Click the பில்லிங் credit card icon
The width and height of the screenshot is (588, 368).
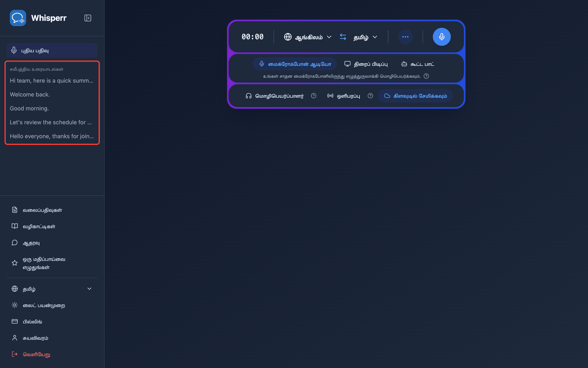15,321
